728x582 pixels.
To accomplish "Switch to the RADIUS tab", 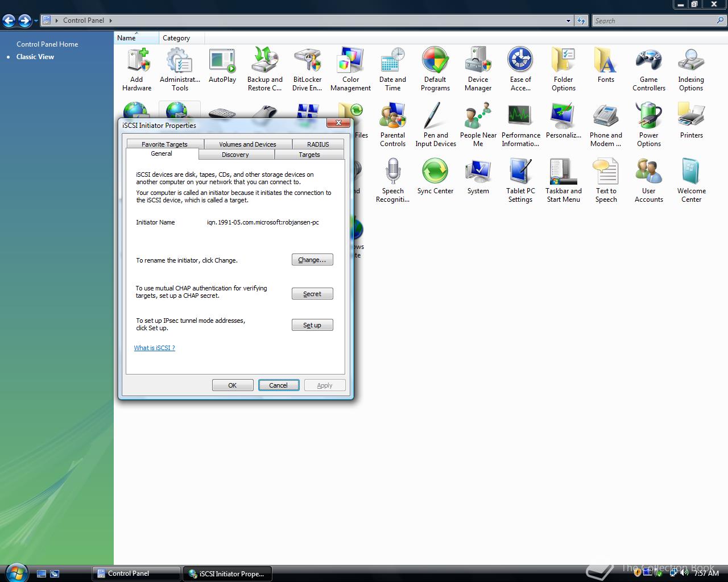I will (318, 144).
